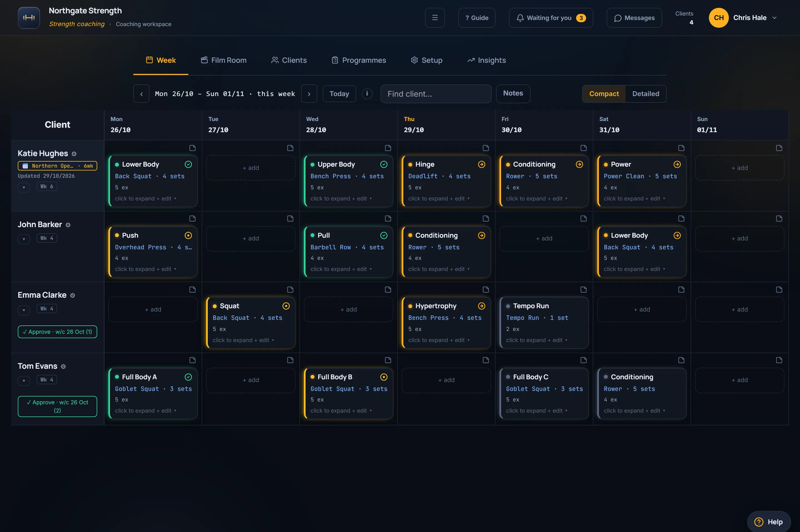Switch to Detailed view
Image resolution: width=800 pixels, height=532 pixels.
(646, 94)
